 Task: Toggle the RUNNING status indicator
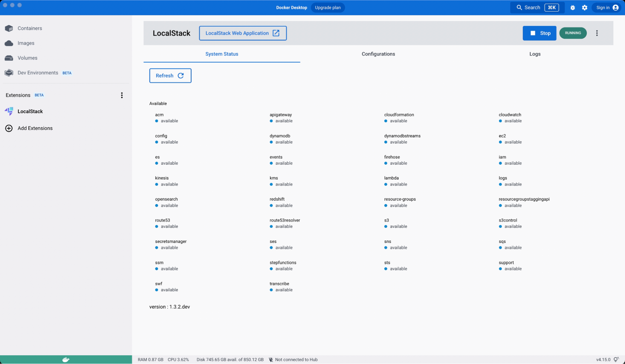(573, 33)
